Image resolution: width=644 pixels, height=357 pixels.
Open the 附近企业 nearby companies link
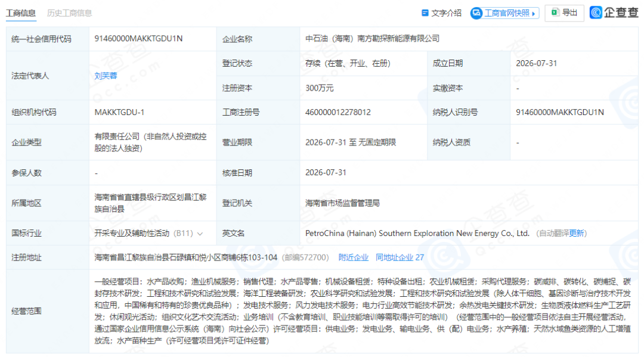[x=353, y=257]
